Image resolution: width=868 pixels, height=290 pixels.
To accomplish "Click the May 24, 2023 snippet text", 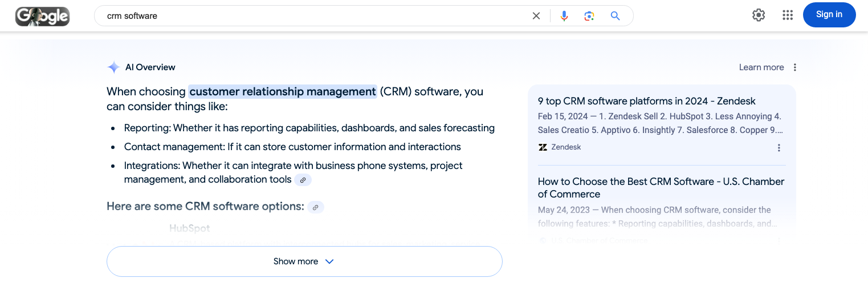I will (x=658, y=217).
